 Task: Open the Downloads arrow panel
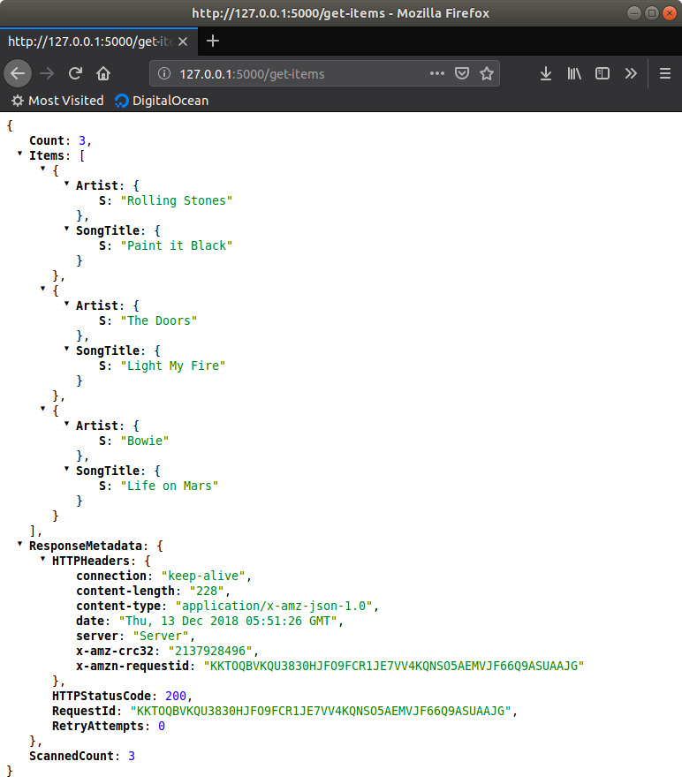click(x=546, y=73)
